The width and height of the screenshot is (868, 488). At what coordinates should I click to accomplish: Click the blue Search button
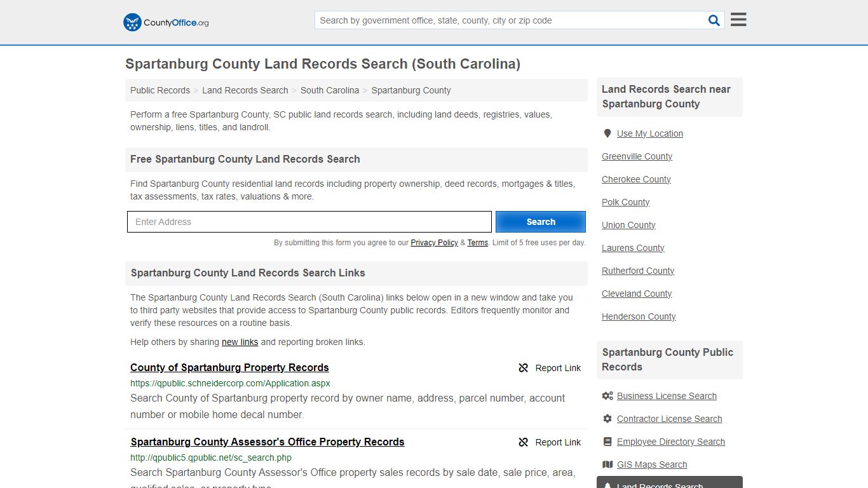coord(541,222)
